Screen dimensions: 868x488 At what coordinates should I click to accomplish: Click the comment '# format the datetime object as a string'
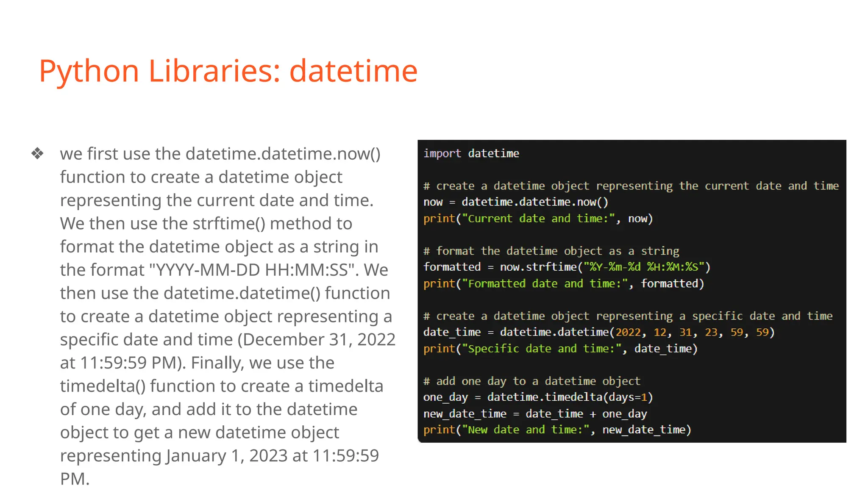(551, 251)
